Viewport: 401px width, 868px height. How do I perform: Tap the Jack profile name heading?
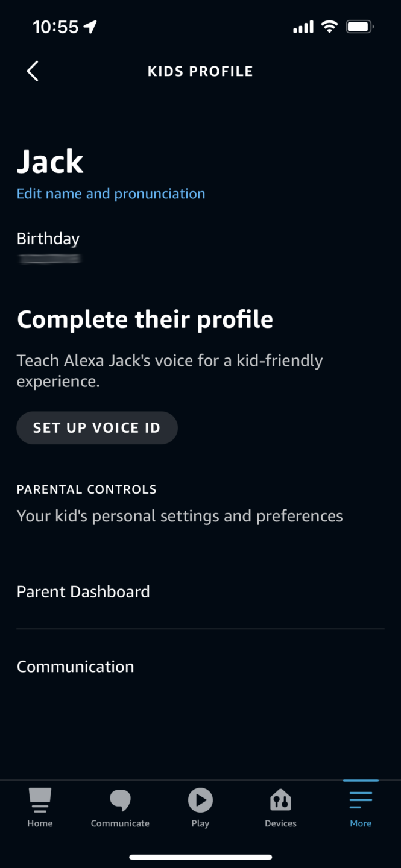pos(50,162)
